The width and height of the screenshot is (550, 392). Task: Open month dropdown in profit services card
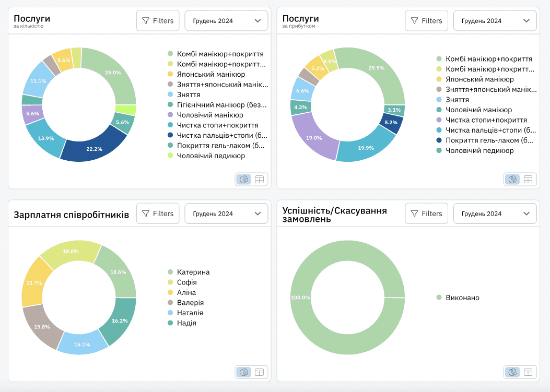tap(495, 21)
